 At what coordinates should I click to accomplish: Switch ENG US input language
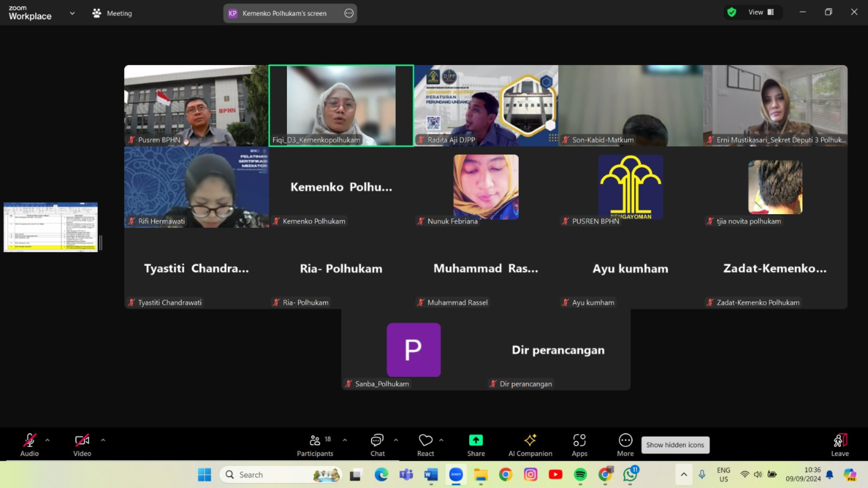click(723, 474)
